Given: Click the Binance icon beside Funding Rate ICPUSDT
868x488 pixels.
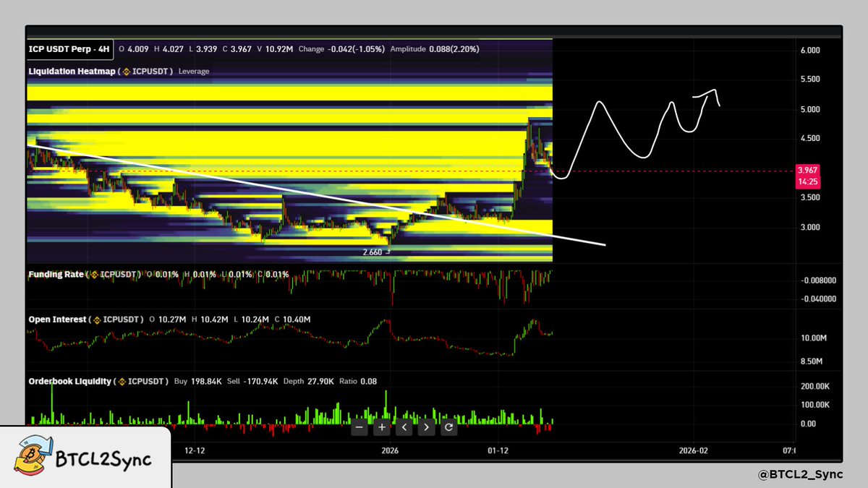Looking at the screenshot, I should pyautogui.click(x=94, y=275).
